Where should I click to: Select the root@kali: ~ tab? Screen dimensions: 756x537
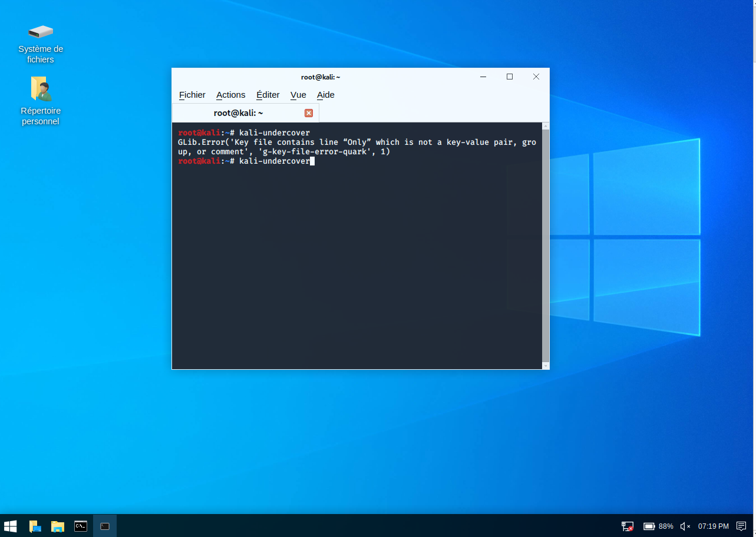click(x=239, y=113)
